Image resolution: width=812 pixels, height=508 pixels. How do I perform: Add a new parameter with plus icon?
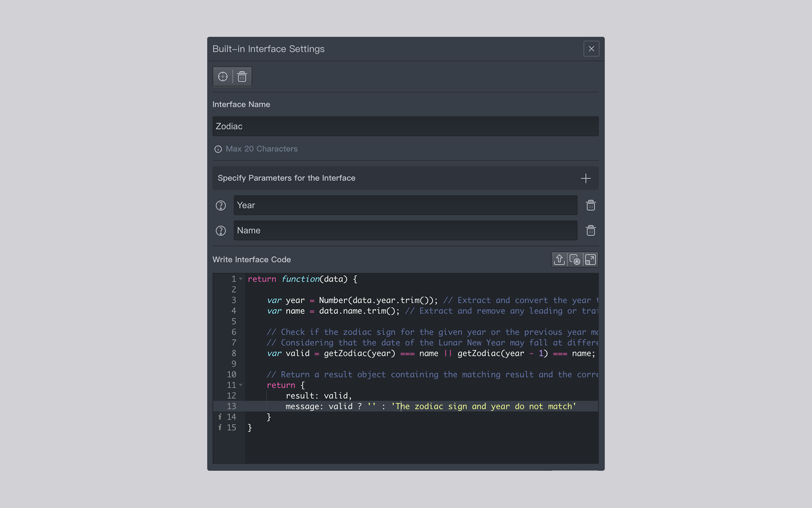point(586,178)
